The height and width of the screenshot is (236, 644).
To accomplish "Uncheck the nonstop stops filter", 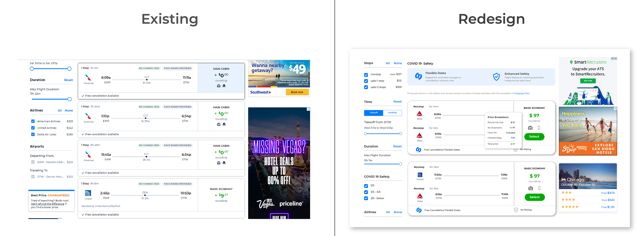I will pos(366,75).
